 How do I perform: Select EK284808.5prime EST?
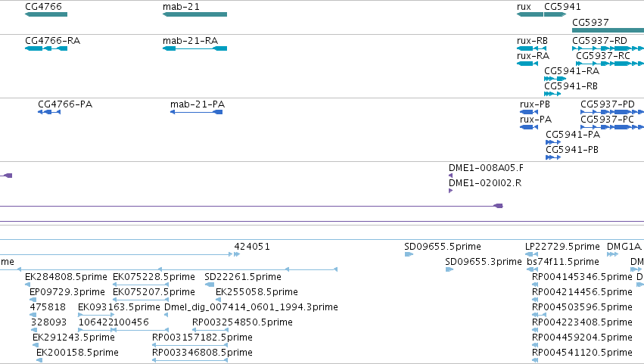(27, 285)
